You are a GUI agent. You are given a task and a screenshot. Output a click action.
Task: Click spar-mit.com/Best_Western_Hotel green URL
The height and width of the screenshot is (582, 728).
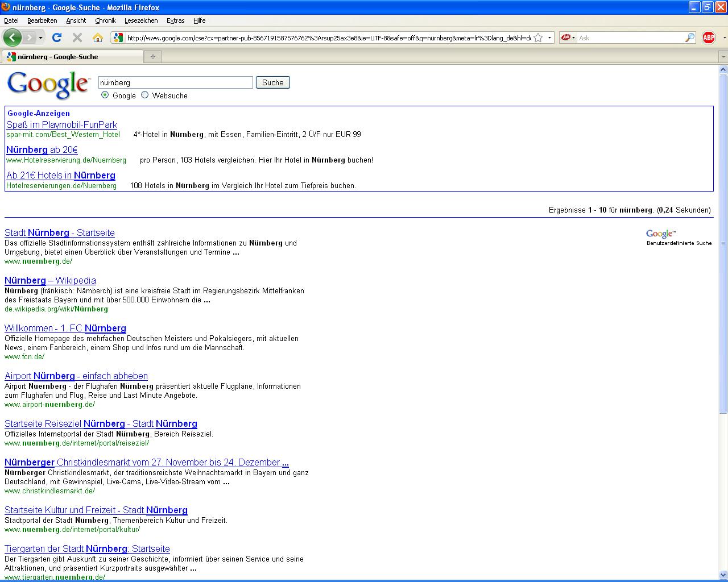(x=63, y=135)
